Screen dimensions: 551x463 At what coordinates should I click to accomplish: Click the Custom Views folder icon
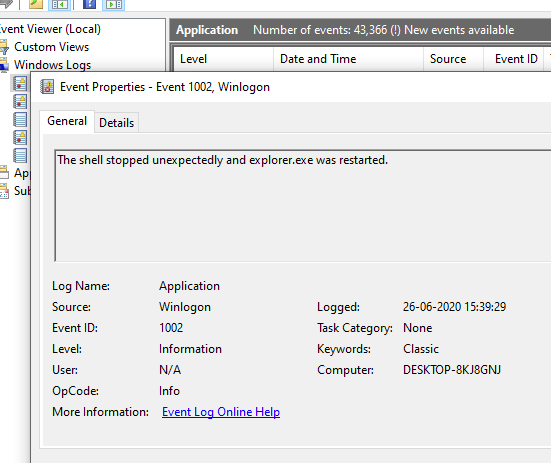pyautogui.click(x=4, y=47)
